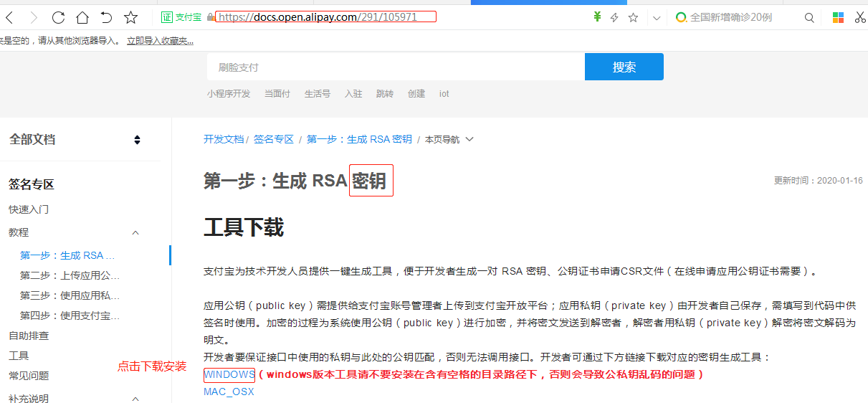The height and width of the screenshot is (403, 868).
Task: Click the lightning speed mode icon
Action: click(x=614, y=17)
